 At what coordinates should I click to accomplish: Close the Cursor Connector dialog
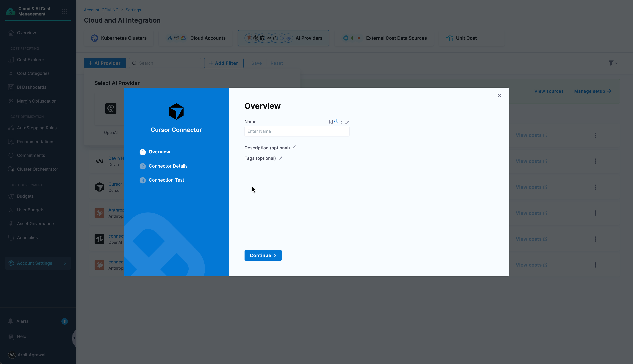pyautogui.click(x=499, y=95)
